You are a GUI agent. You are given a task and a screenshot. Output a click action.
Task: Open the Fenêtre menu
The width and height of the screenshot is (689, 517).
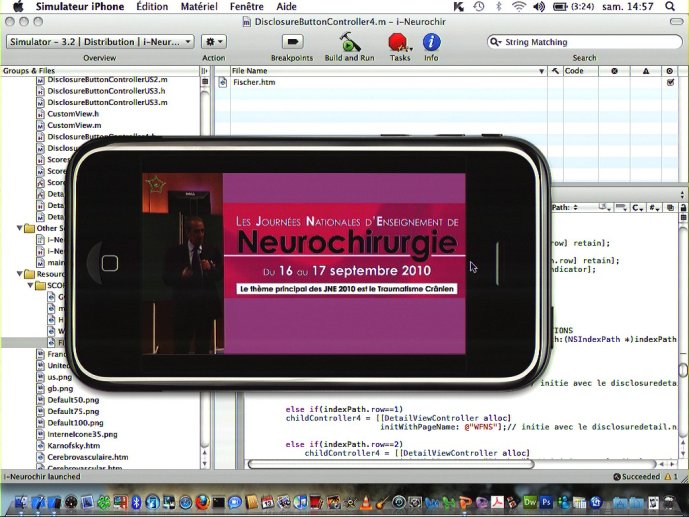(247, 7)
